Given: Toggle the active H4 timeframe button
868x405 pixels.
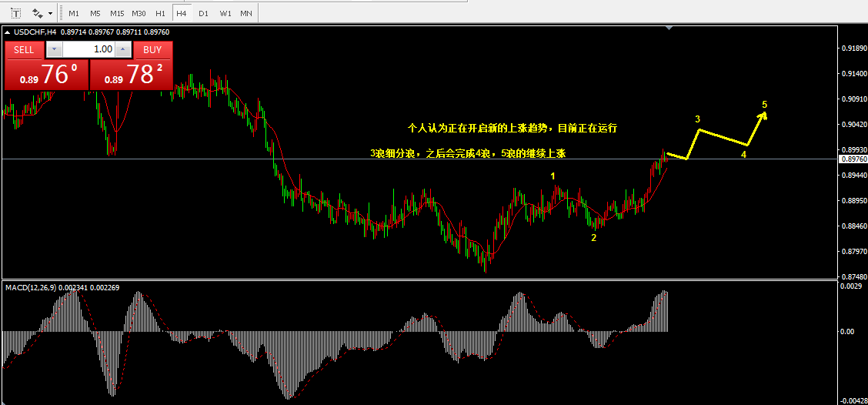Looking at the screenshot, I should pos(181,13).
